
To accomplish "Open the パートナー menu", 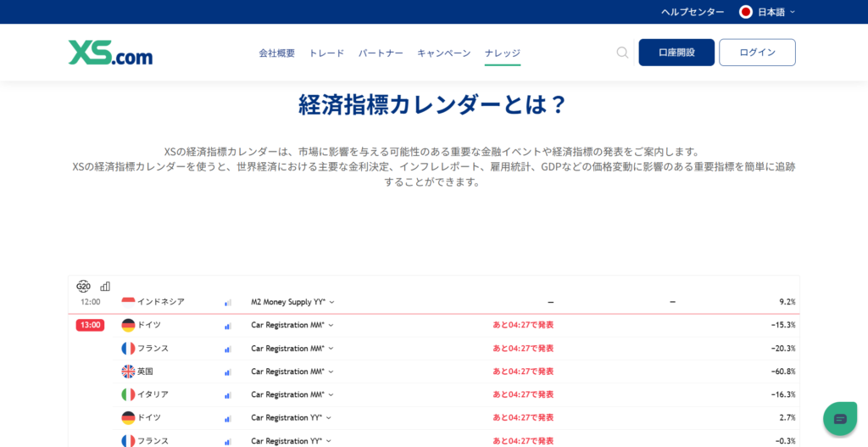I will tap(381, 53).
